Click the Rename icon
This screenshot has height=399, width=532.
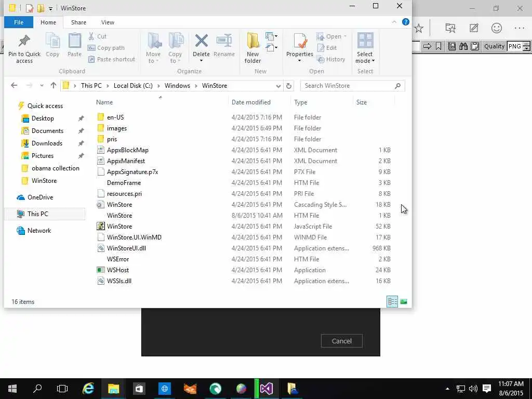coord(224,41)
